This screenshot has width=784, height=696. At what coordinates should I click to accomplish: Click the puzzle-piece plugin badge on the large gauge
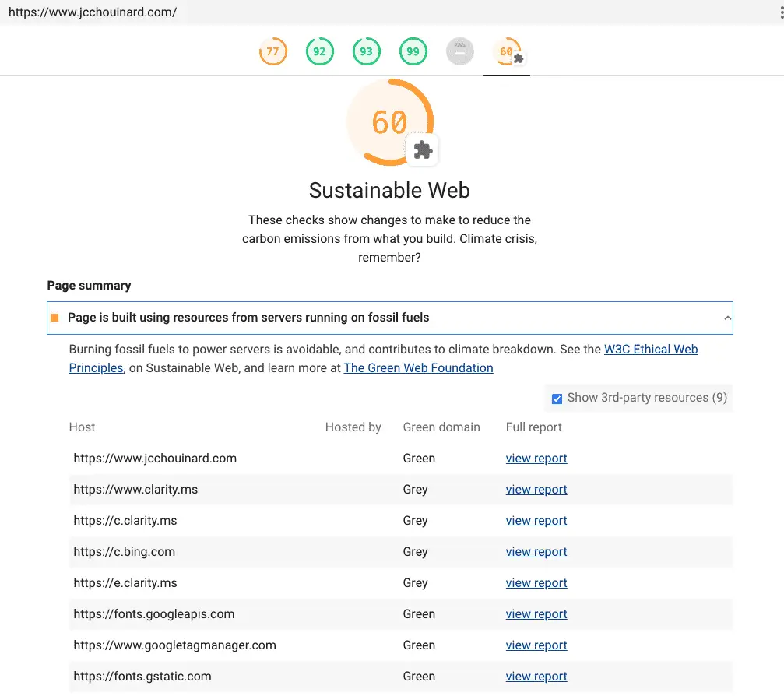(x=423, y=150)
